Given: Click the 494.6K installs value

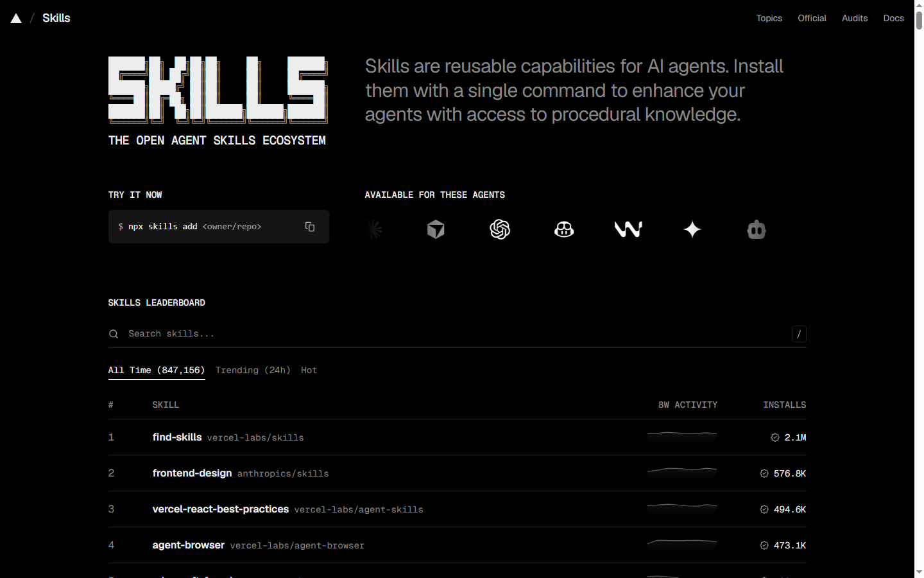Looking at the screenshot, I should 790,509.
